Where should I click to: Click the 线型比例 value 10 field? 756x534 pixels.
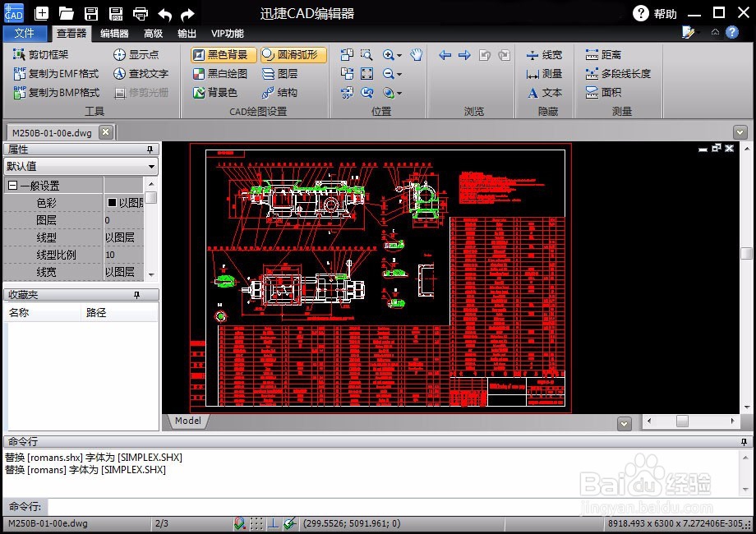[124, 255]
